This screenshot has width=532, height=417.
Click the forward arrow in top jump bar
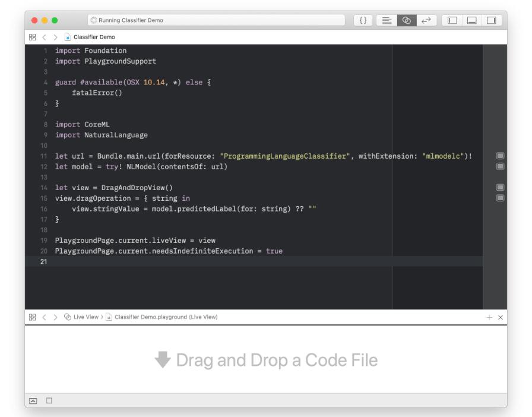(55, 37)
